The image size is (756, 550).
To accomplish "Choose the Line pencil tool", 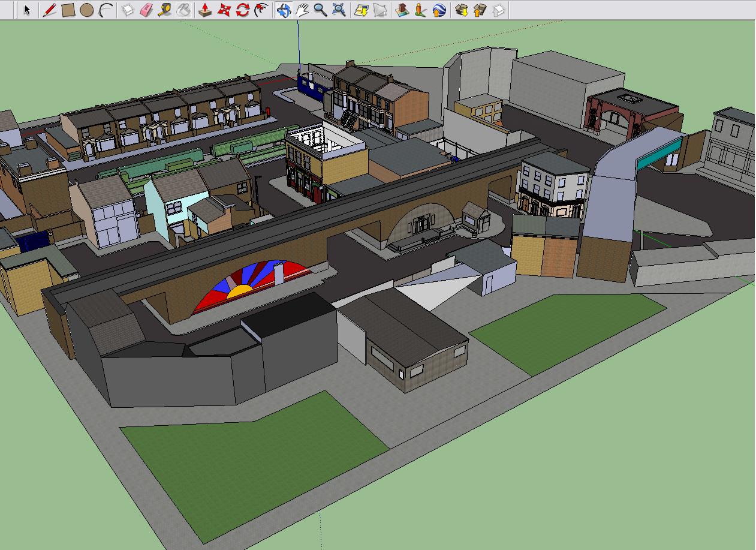I will [x=50, y=10].
